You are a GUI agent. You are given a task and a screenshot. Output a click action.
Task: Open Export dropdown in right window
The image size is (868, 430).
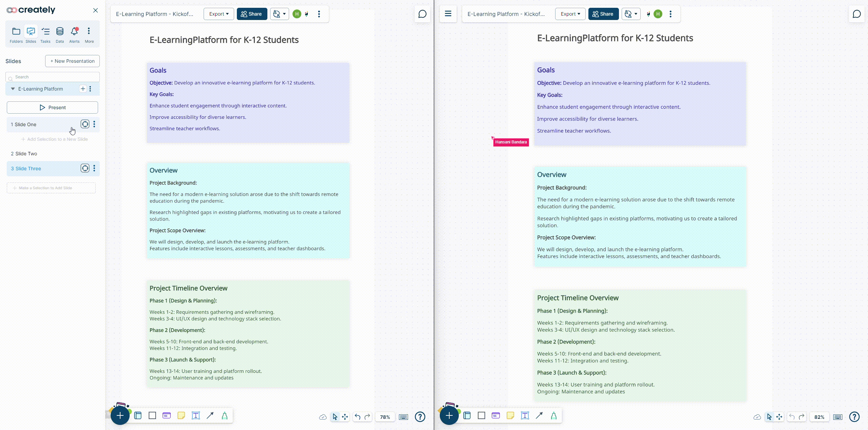570,14
